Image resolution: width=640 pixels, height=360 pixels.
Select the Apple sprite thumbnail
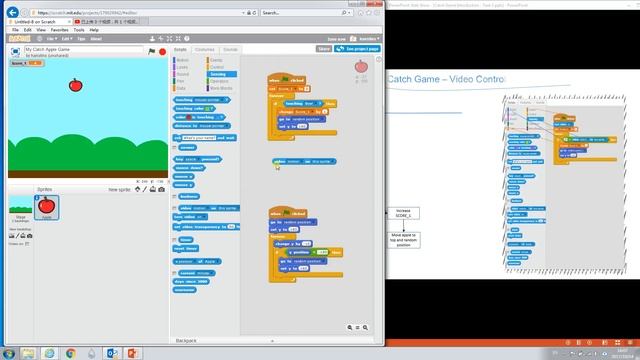coord(47,207)
